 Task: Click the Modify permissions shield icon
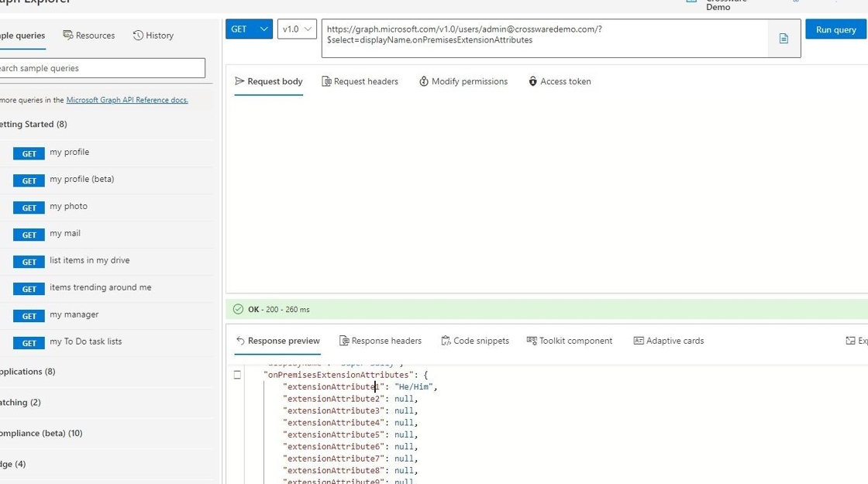tap(423, 81)
